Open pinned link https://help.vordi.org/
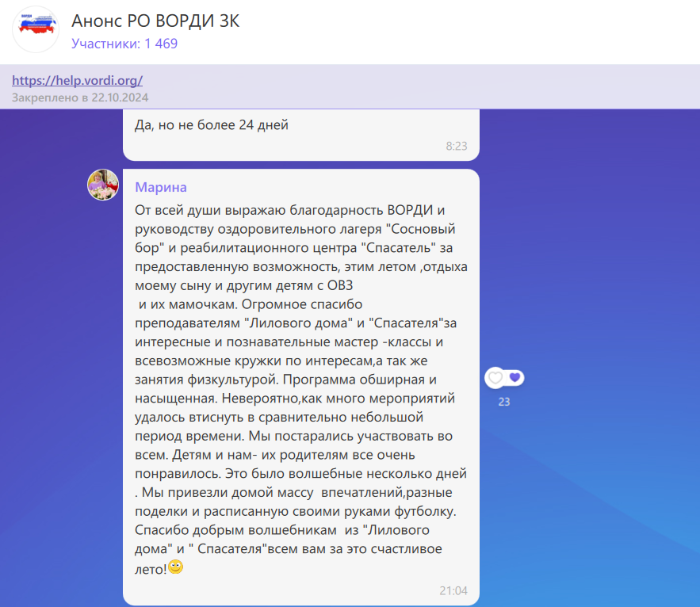 click(x=77, y=80)
